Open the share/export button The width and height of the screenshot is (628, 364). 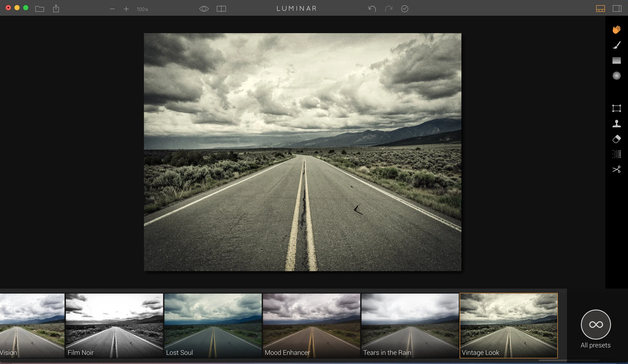pyautogui.click(x=56, y=9)
